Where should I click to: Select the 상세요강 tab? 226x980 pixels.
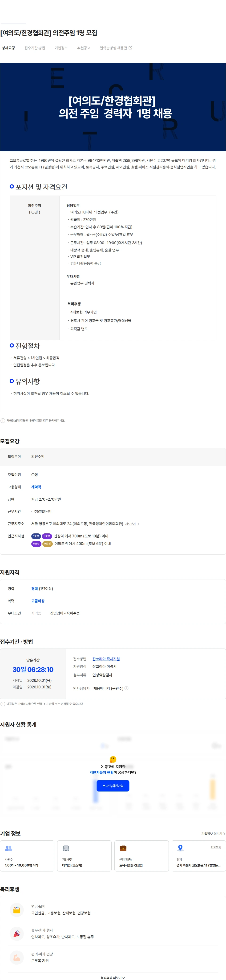pyautogui.click(x=8, y=48)
